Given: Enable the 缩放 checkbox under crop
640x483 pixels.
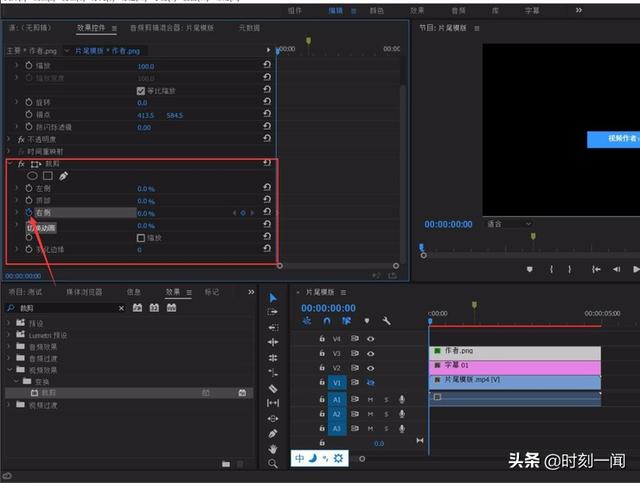Looking at the screenshot, I should [141, 238].
